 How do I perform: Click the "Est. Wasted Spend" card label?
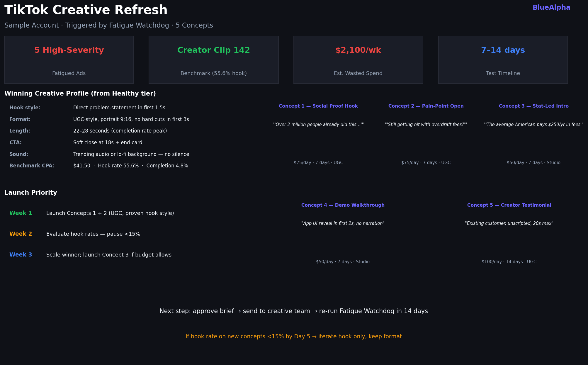[x=358, y=73]
